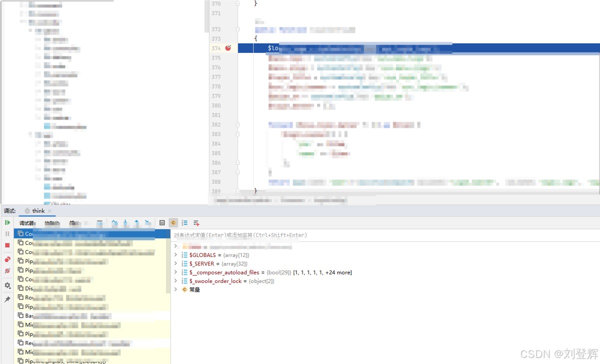Fold the code block at line 373

tap(238, 38)
